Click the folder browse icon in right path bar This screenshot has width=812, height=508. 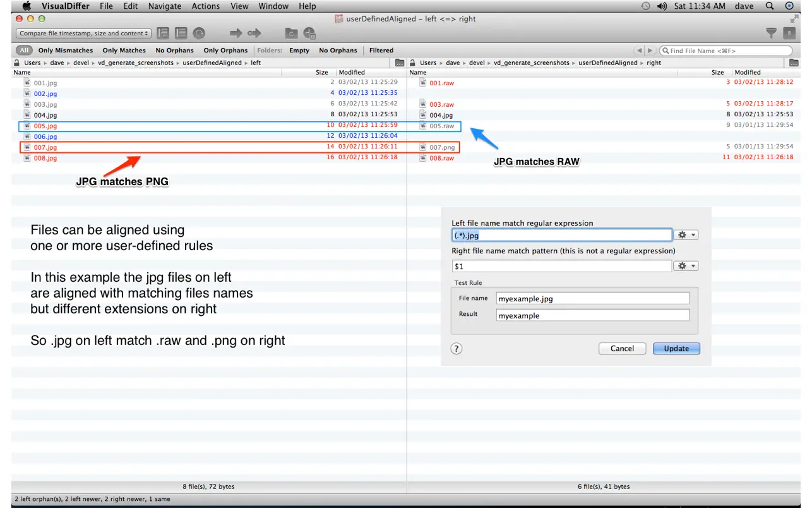pyautogui.click(x=794, y=63)
